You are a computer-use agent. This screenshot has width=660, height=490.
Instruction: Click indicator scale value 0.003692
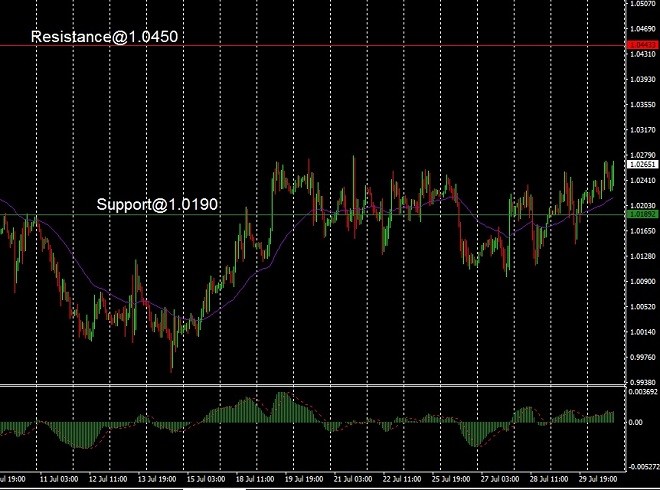coord(643,391)
